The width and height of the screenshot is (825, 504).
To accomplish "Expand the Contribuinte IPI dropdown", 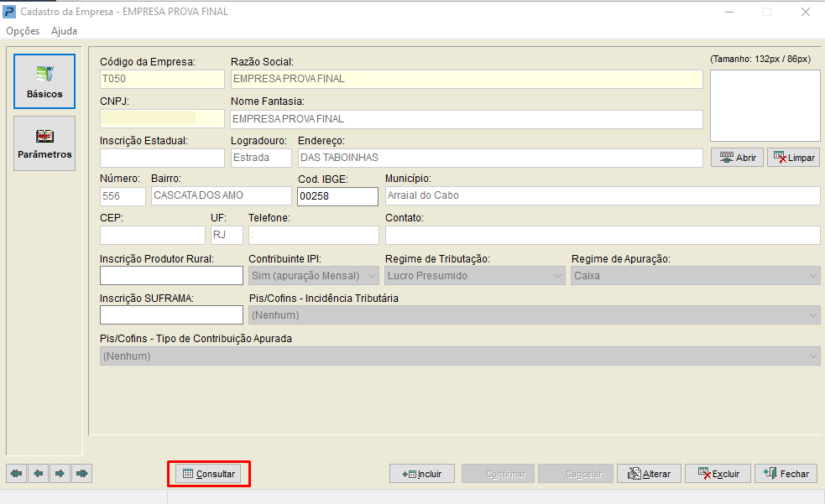I will [x=372, y=275].
